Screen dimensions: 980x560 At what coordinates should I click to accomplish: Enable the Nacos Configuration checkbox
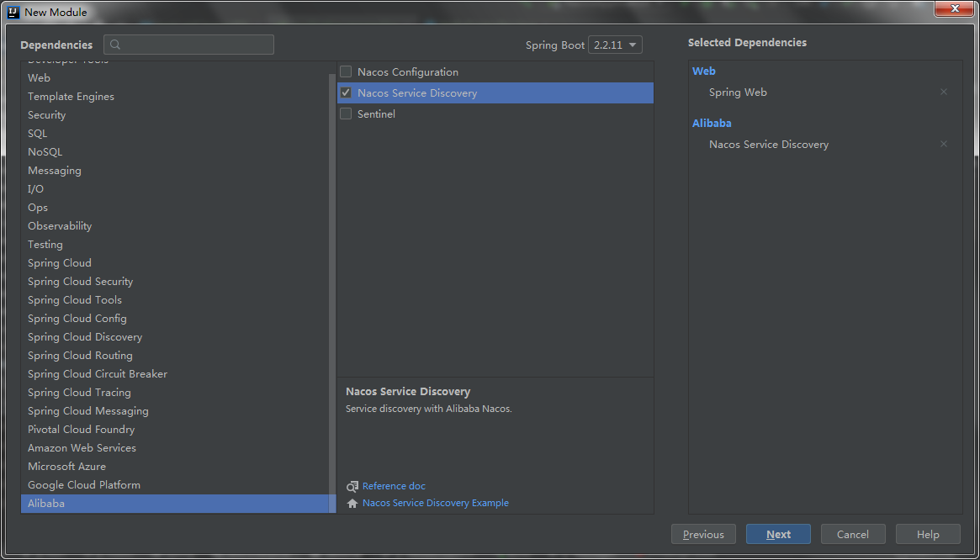point(346,71)
